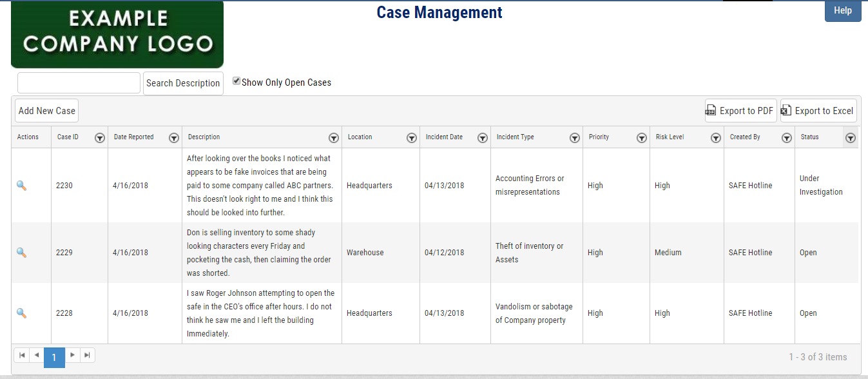This screenshot has height=379, width=868.
Task: Click the Help button
Action: (x=842, y=11)
